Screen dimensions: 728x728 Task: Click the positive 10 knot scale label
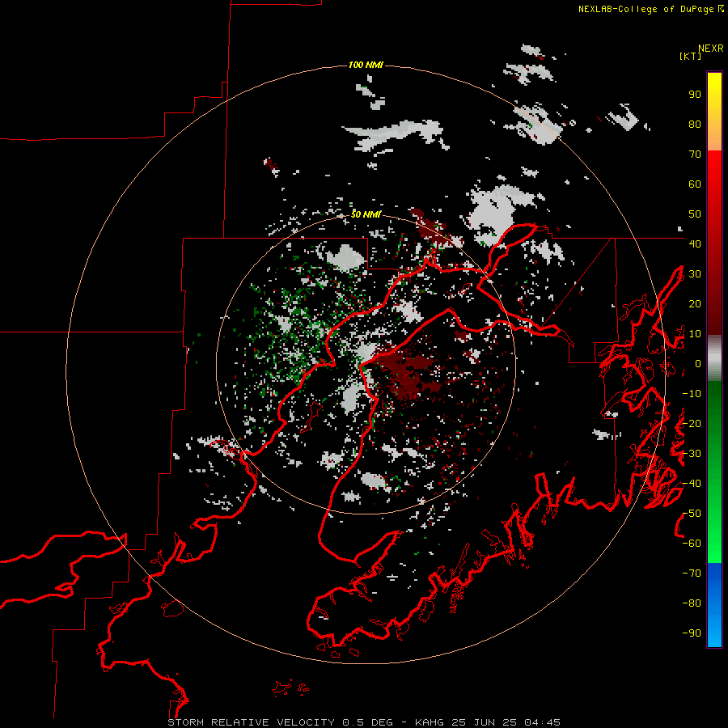695,334
